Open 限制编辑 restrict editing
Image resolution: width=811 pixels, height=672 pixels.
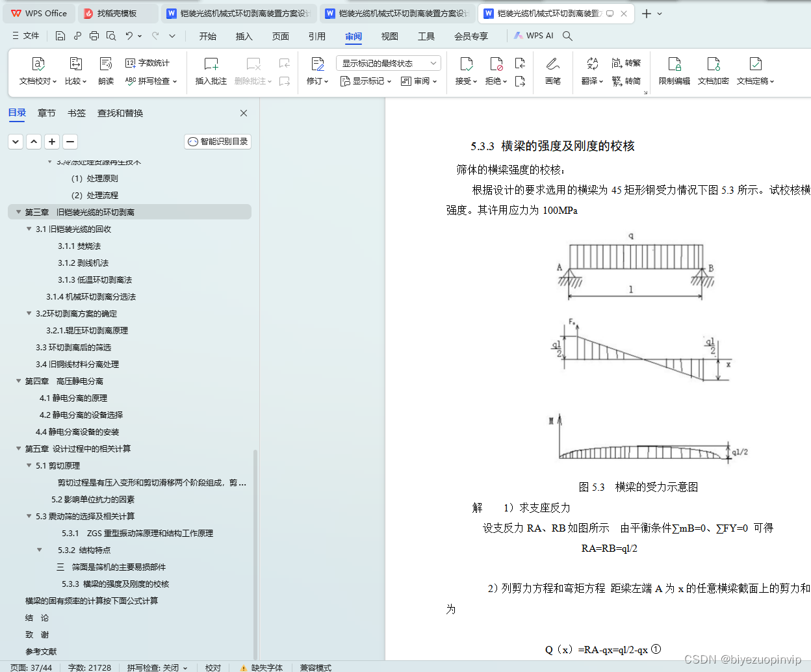pos(675,71)
